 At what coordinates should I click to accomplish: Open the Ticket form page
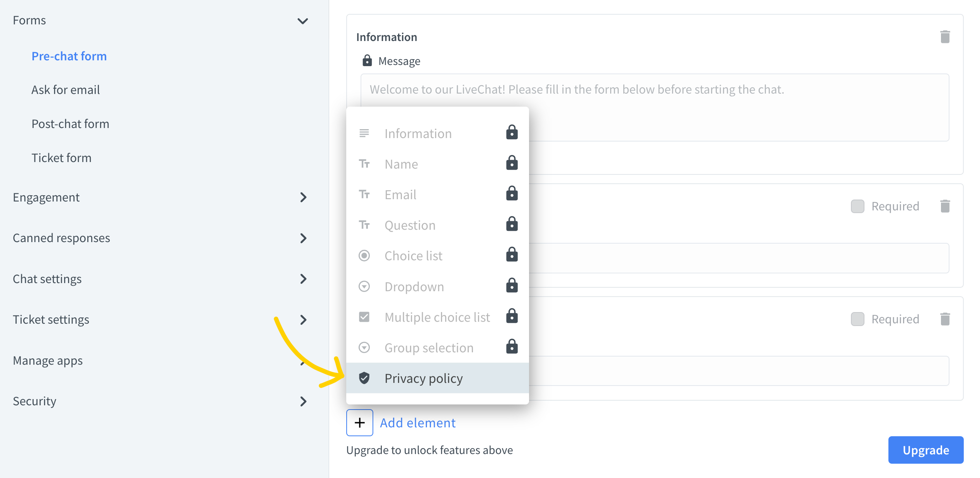click(x=61, y=158)
